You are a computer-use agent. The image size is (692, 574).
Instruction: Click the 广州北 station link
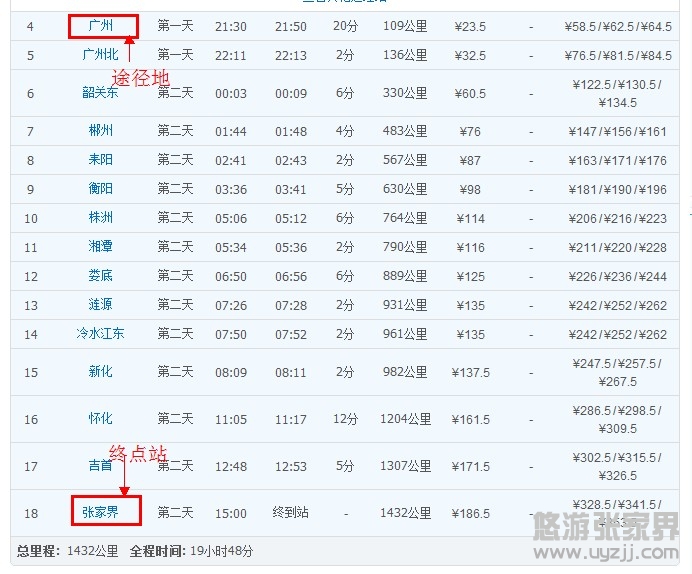coord(101,55)
